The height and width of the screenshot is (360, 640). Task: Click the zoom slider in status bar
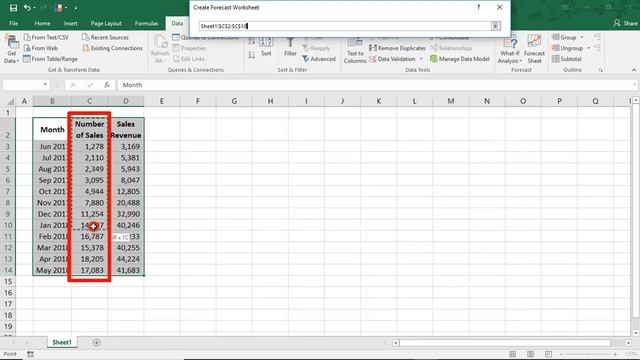click(x=589, y=354)
